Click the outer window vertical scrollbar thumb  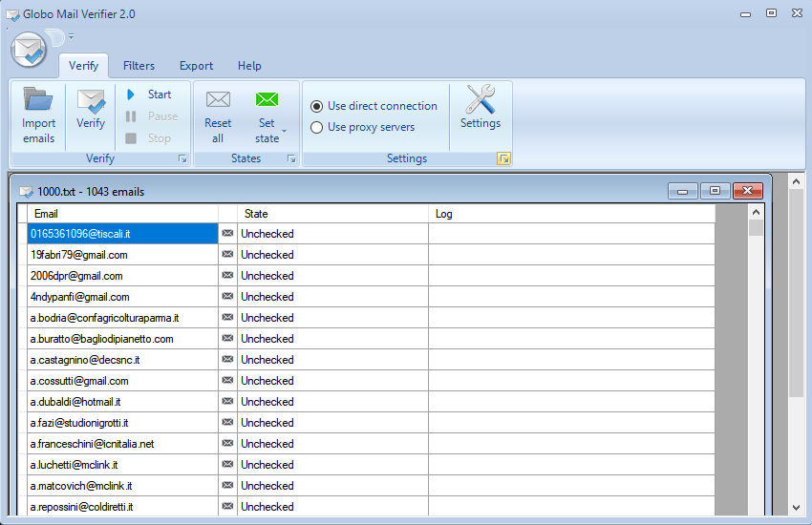(x=797, y=293)
